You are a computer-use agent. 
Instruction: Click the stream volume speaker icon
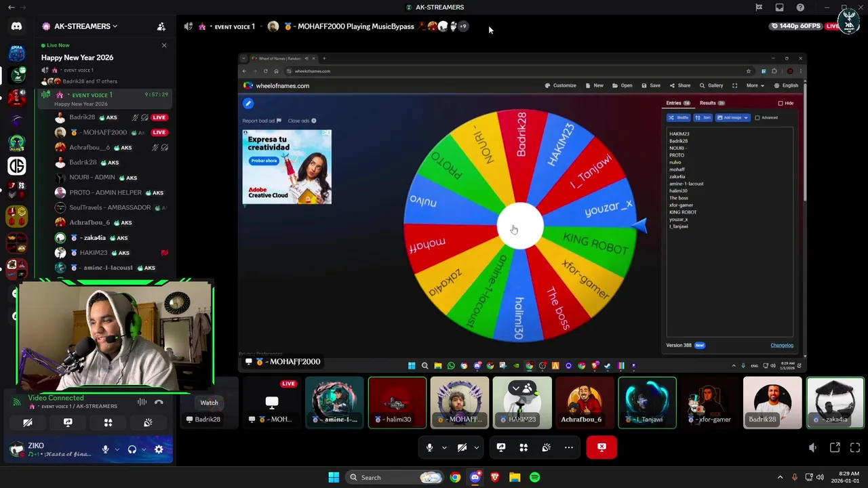coord(812,447)
